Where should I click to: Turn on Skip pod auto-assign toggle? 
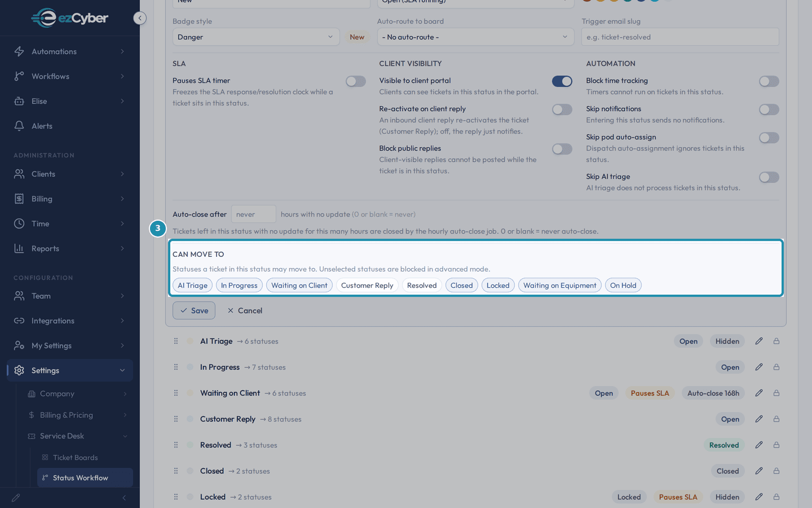(x=769, y=138)
